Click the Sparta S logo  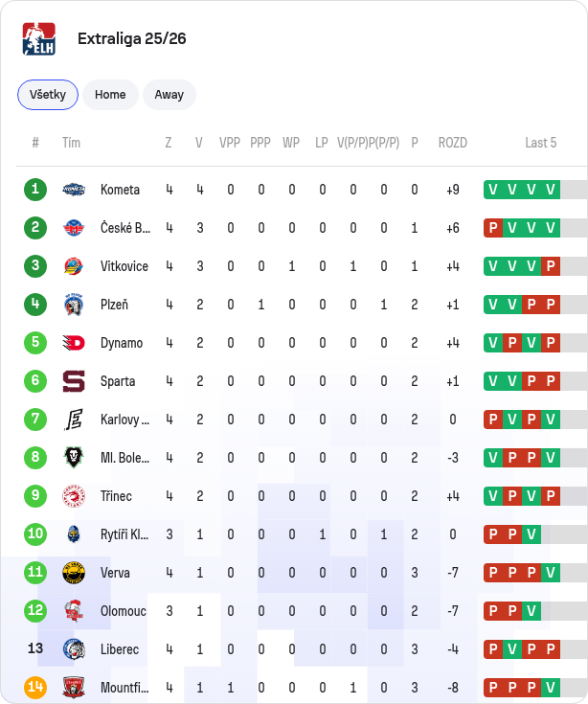point(74,381)
